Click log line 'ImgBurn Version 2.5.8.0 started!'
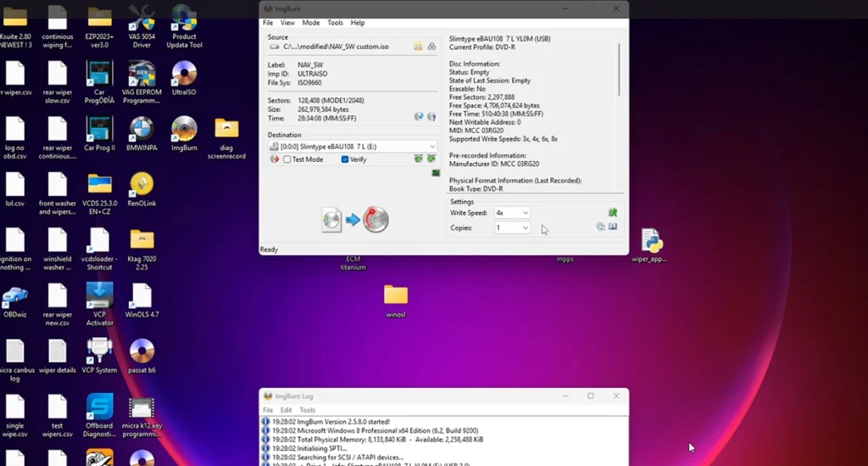This screenshot has height=466, width=868. point(331,422)
